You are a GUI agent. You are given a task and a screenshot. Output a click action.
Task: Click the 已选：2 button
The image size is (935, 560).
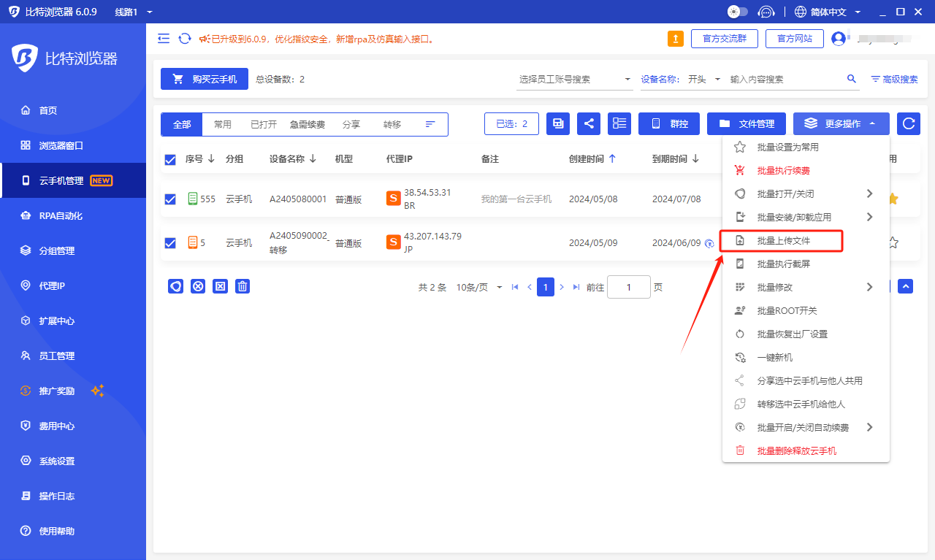(511, 124)
